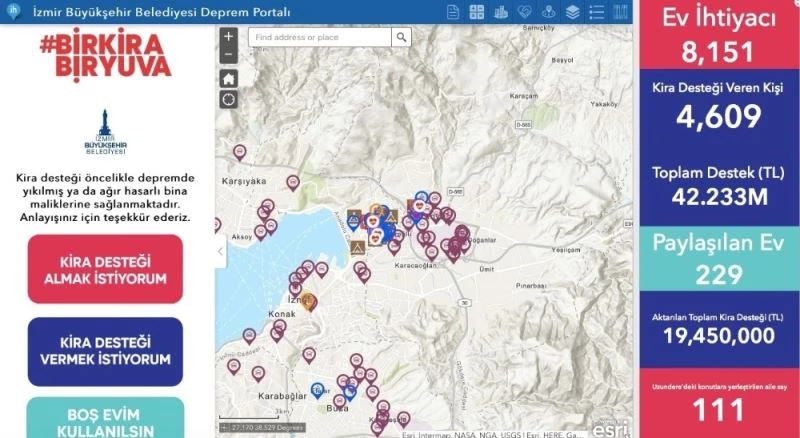Open the layers stack icon
The image size is (800, 438).
pyautogui.click(x=572, y=12)
